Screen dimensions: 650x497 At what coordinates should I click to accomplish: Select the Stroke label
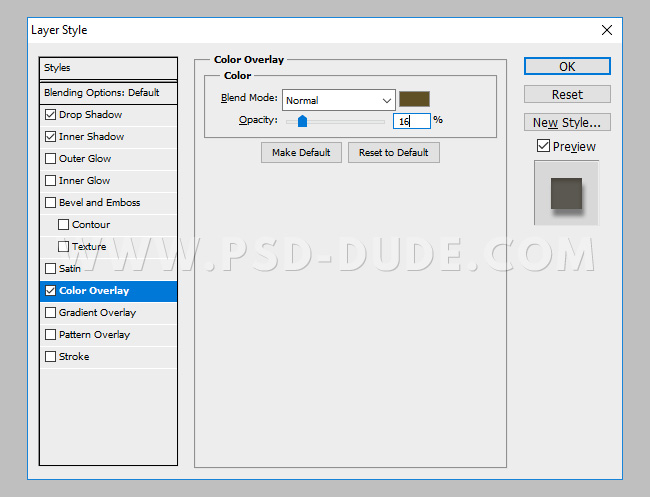[x=74, y=356]
